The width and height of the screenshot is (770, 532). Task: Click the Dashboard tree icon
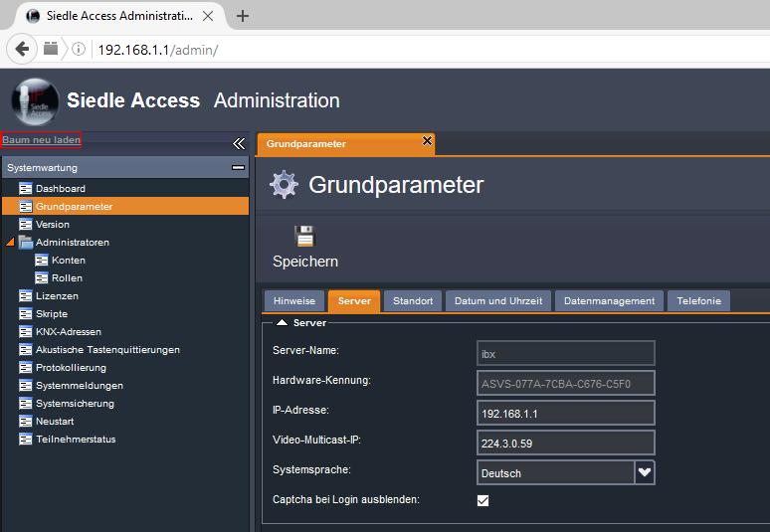26,189
